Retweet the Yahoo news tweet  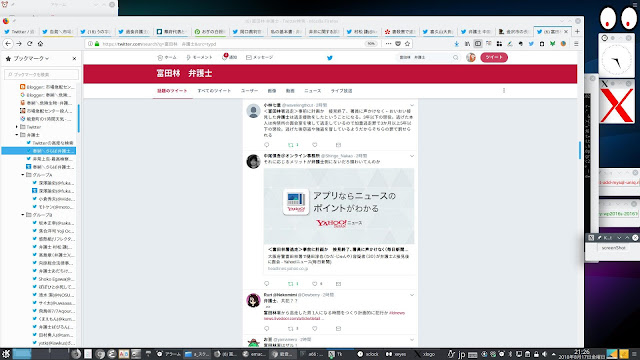point(291,284)
